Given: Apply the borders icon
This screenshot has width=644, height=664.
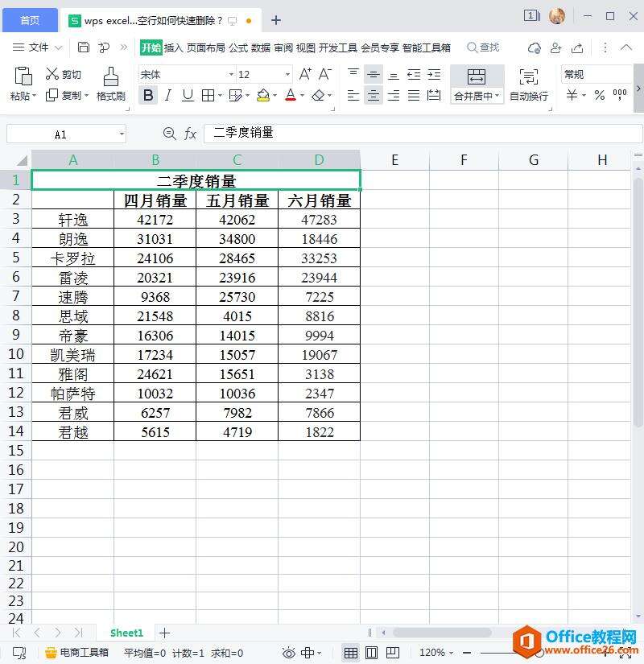Looking at the screenshot, I should pyautogui.click(x=208, y=96).
